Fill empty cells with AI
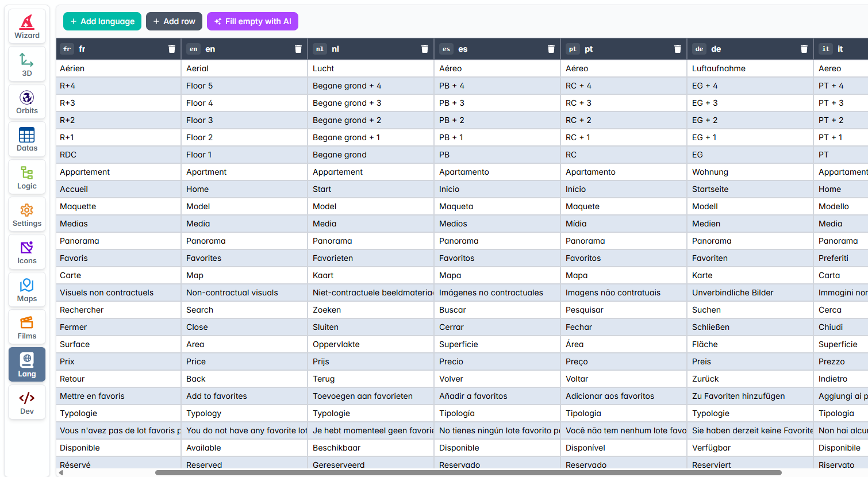 (x=252, y=21)
